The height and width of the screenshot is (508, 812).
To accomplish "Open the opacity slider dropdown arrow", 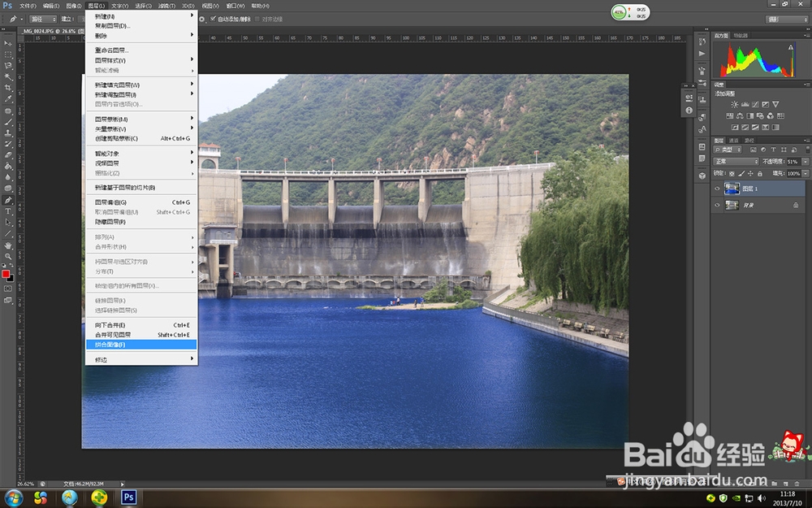I will [806, 161].
